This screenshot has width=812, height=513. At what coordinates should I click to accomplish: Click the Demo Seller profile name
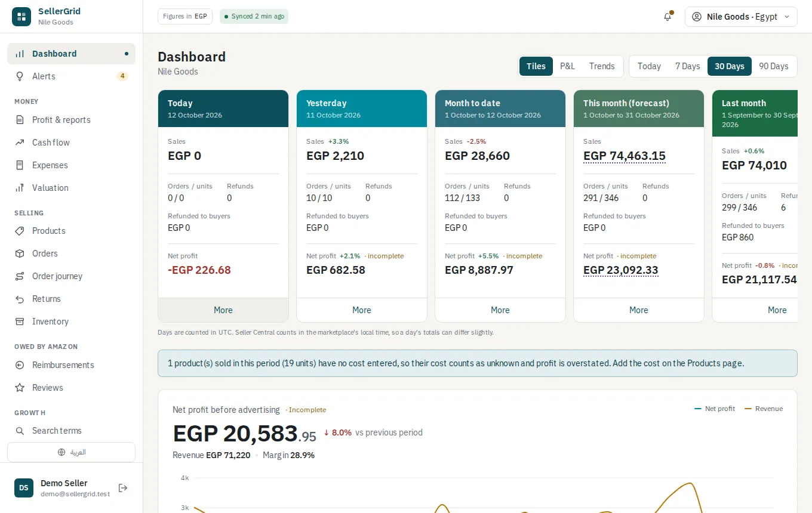(64, 483)
